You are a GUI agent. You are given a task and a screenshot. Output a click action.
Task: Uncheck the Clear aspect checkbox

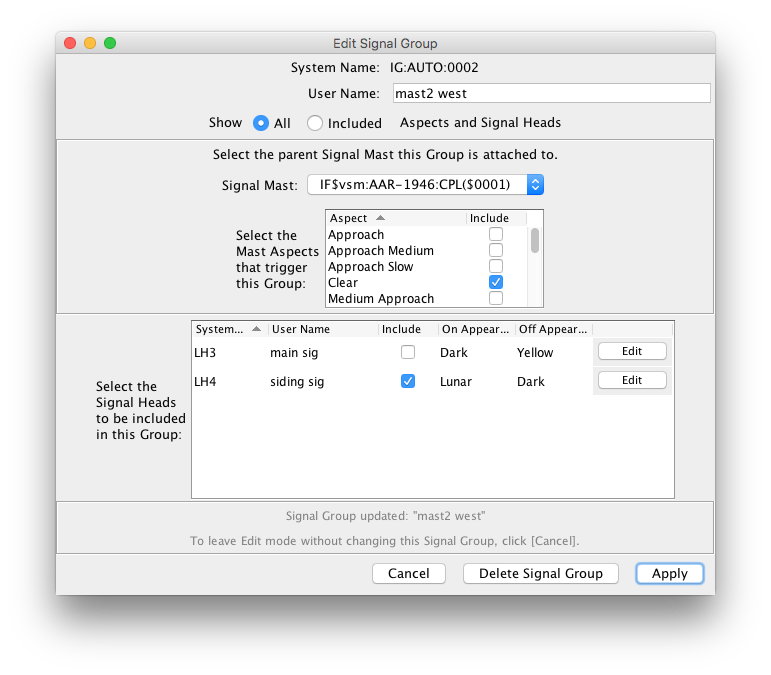496,283
